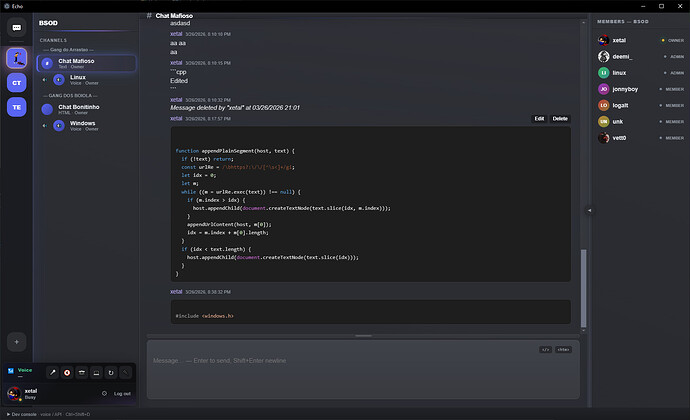Collapse the Gang do Amadeo category
Screen dimensions: 690x420
pos(68,50)
